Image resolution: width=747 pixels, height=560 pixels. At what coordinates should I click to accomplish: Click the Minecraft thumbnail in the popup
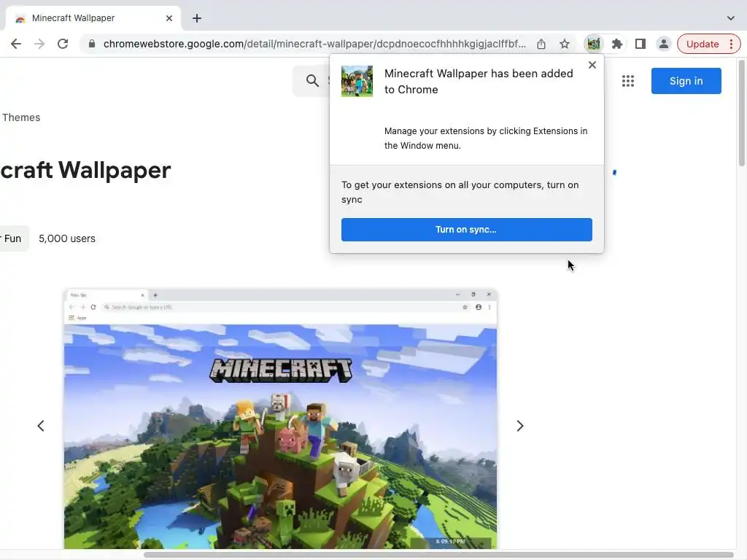(x=357, y=81)
